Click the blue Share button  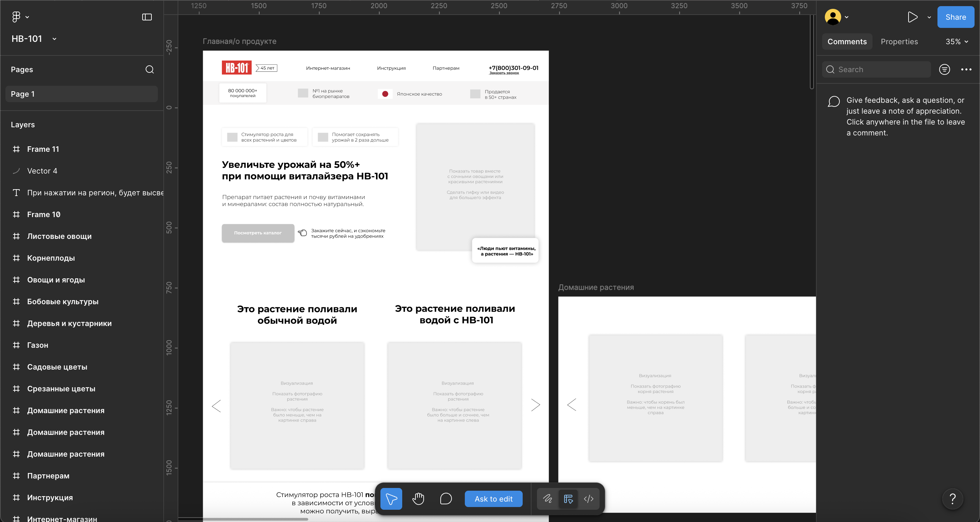(955, 17)
